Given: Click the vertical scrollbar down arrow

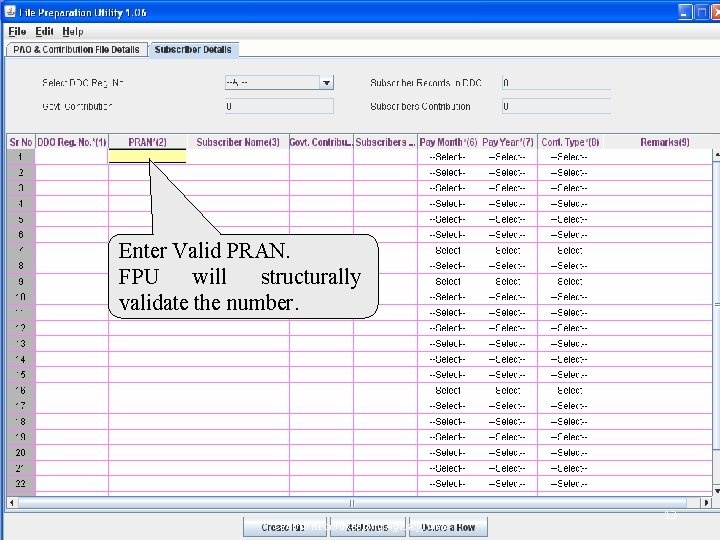Looking at the screenshot, I should pos(717,490).
